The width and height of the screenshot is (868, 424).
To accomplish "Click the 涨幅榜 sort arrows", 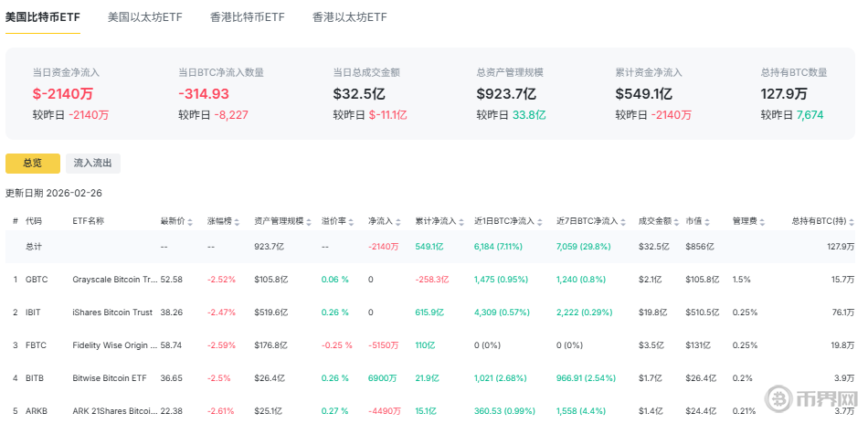I will (x=237, y=222).
